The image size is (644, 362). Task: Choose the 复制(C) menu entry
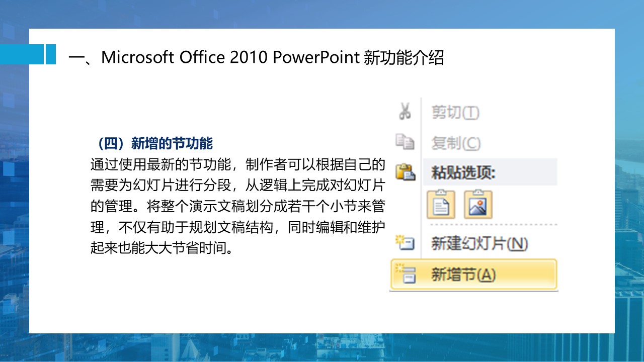click(456, 143)
